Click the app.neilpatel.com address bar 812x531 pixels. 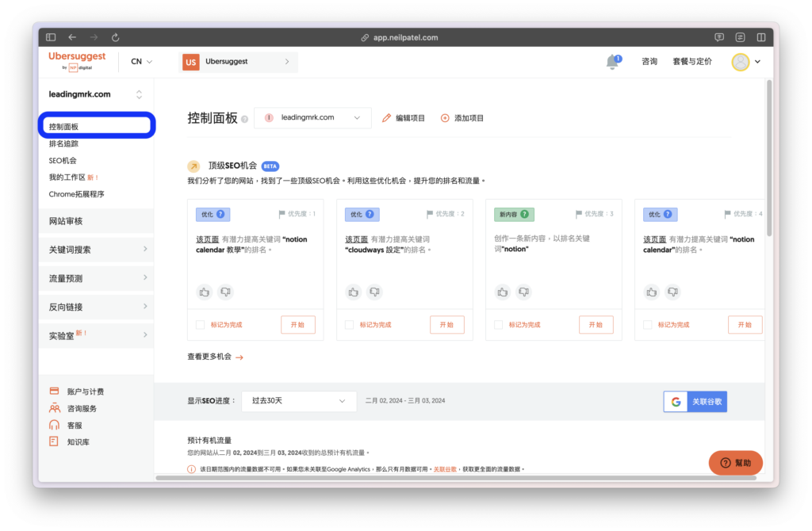[400, 37]
